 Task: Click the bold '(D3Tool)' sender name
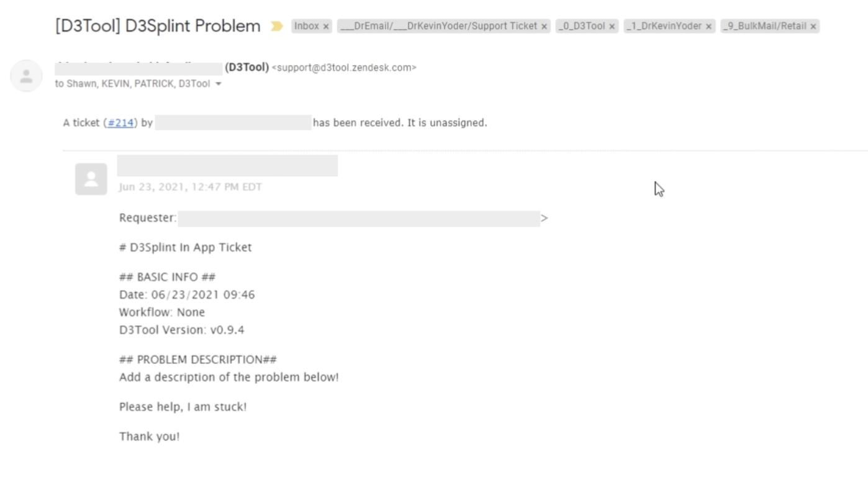coord(247,68)
